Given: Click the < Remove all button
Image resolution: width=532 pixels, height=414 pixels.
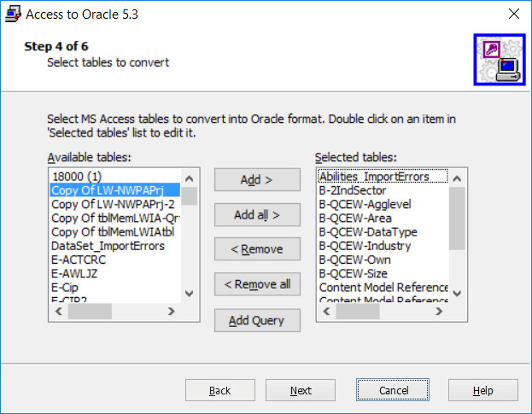Looking at the screenshot, I should coord(257,284).
